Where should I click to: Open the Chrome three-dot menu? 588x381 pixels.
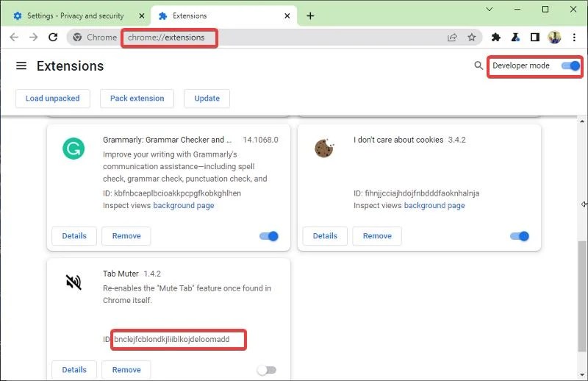coord(574,38)
